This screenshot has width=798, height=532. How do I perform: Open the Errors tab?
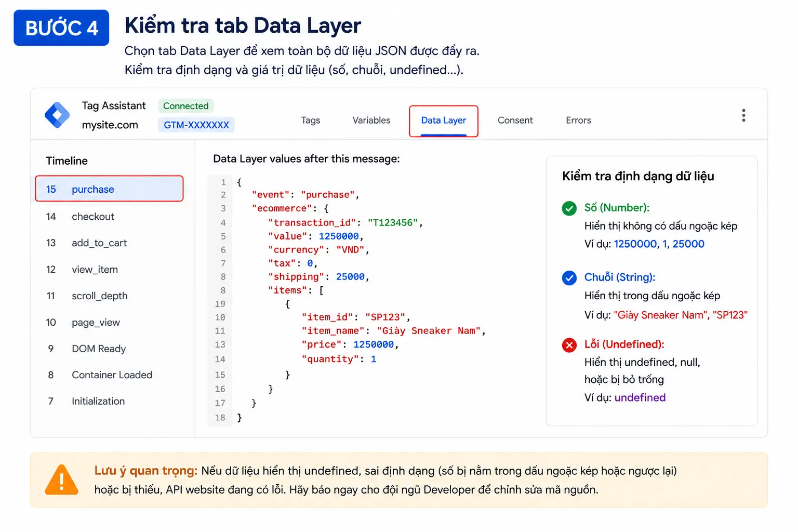(x=579, y=120)
